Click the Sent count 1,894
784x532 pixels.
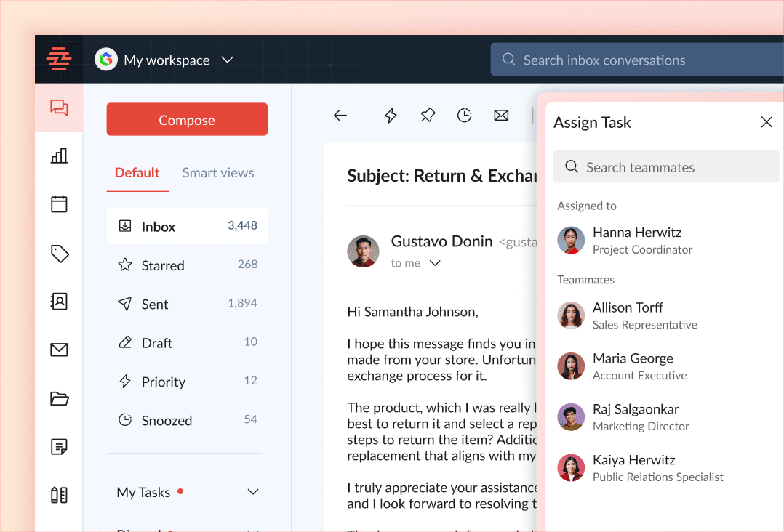[x=242, y=303]
